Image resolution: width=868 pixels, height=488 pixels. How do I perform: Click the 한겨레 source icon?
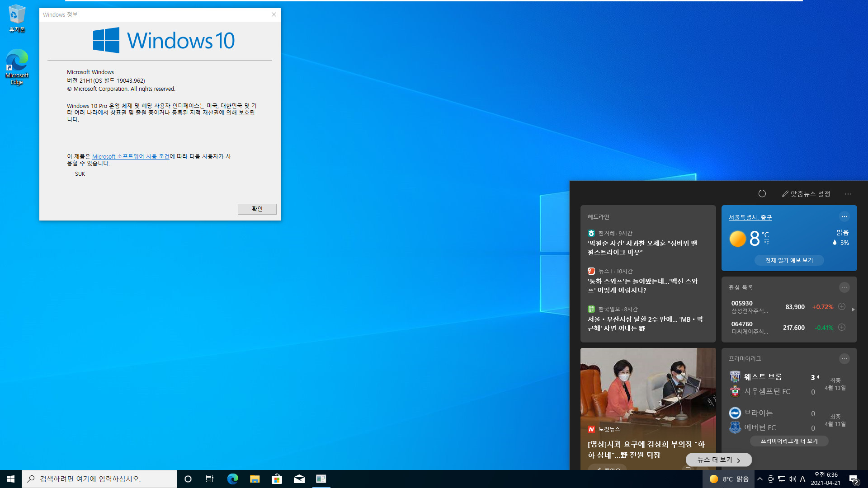point(591,233)
